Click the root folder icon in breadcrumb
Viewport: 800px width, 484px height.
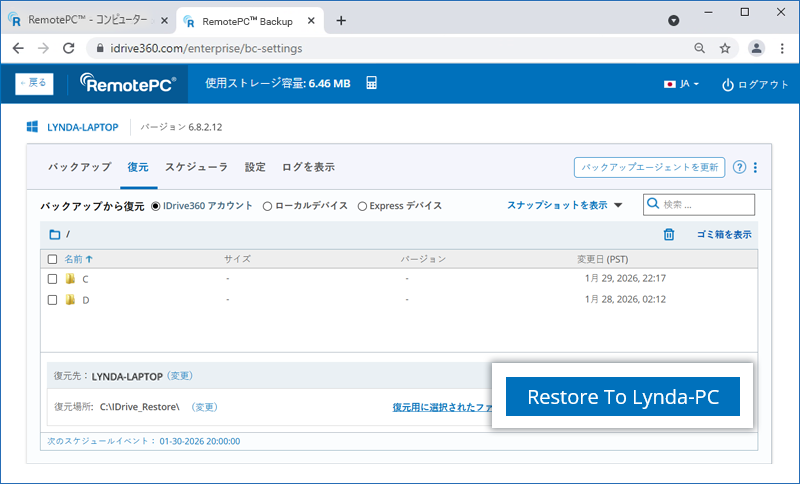(x=55, y=235)
